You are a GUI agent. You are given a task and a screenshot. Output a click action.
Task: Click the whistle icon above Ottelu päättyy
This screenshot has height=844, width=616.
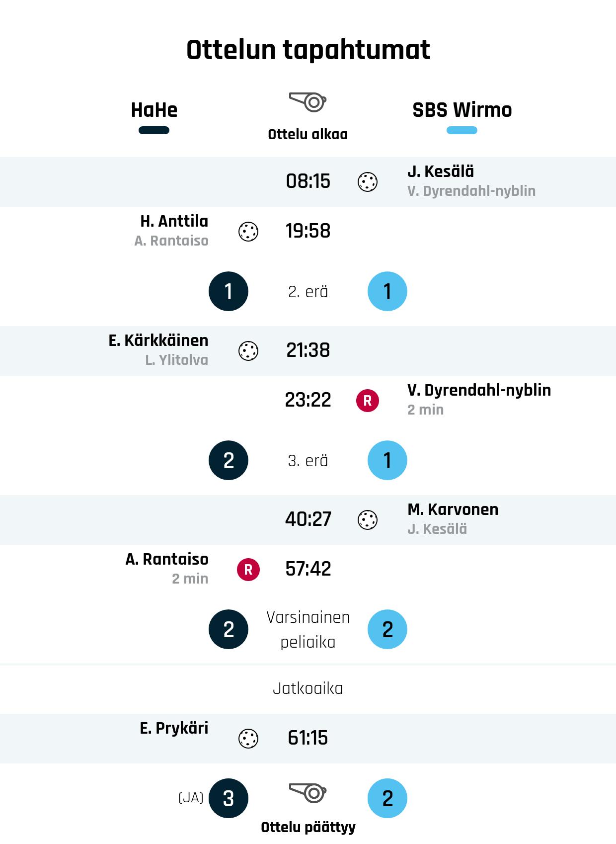coord(308,793)
